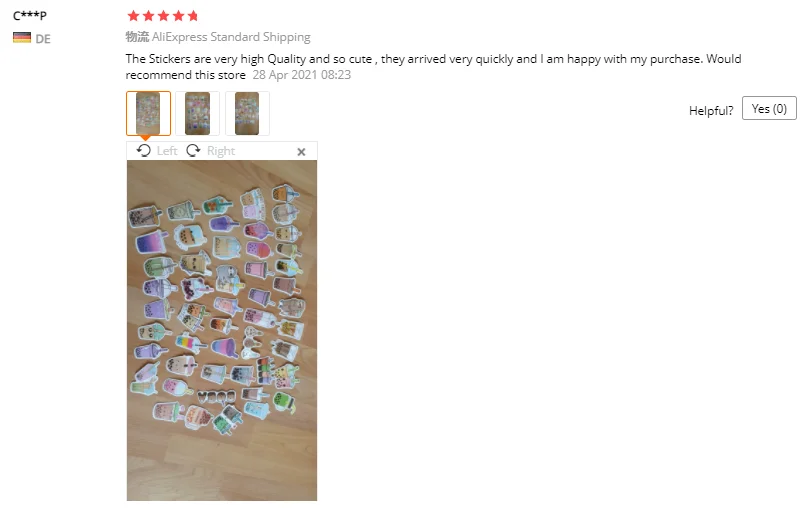Click the third red rating star
Viewport: 802px width, 508px height.
[x=164, y=16]
